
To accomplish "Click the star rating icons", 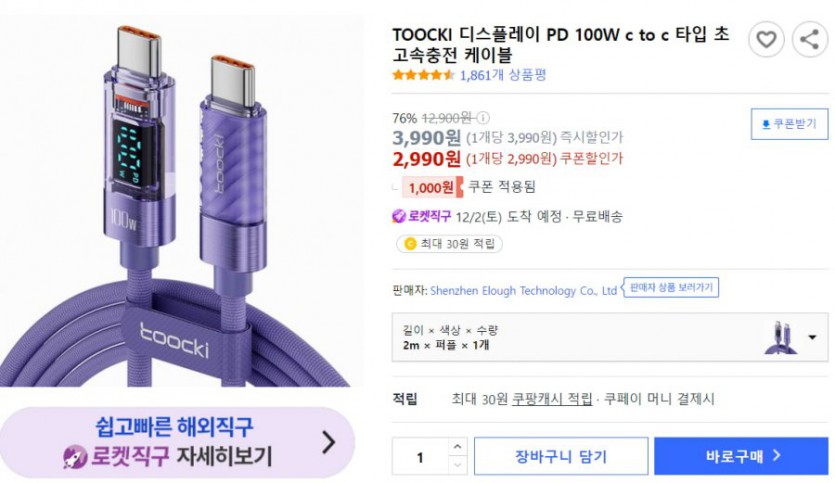I will pyautogui.click(x=423, y=75).
